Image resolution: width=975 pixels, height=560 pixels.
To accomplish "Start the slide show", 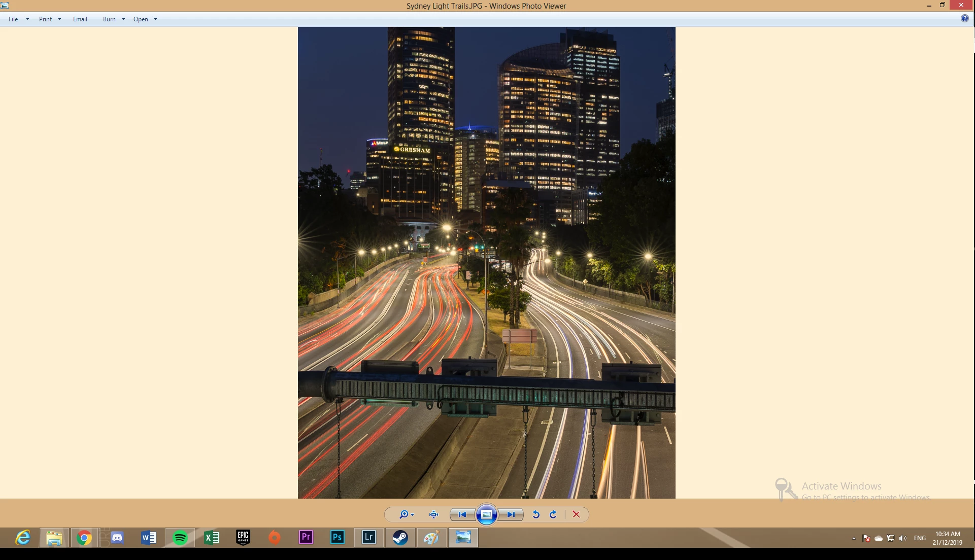I will click(486, 514).
